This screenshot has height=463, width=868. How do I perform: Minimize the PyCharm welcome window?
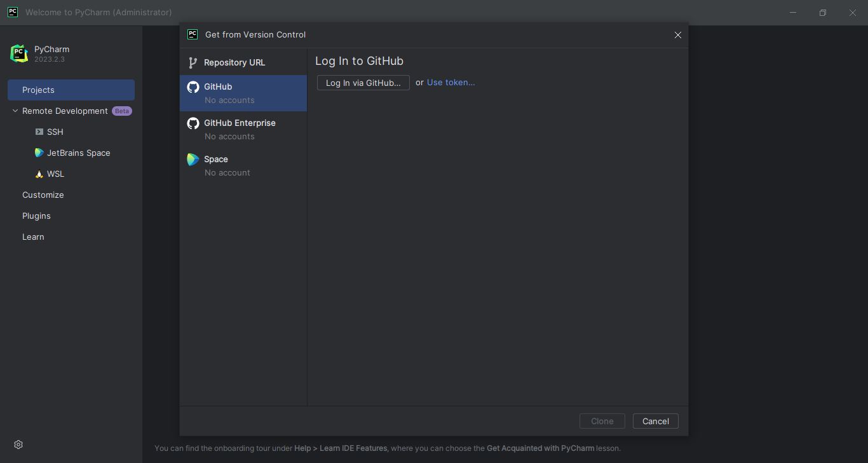coord(793,12)
